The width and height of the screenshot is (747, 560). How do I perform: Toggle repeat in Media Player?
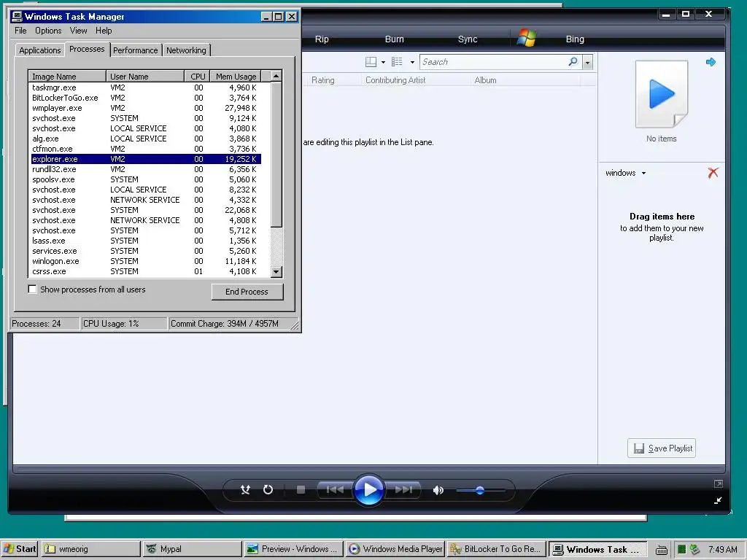(x=268, y=489)
